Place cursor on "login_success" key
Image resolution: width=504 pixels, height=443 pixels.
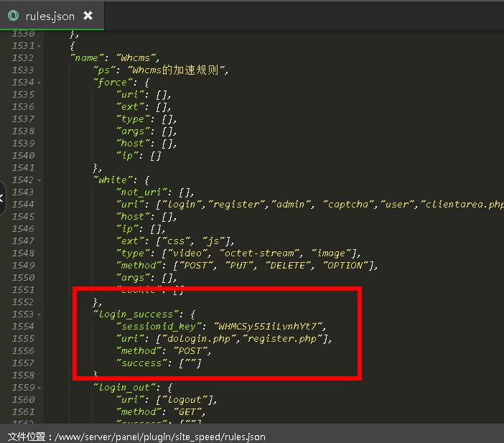136,314
